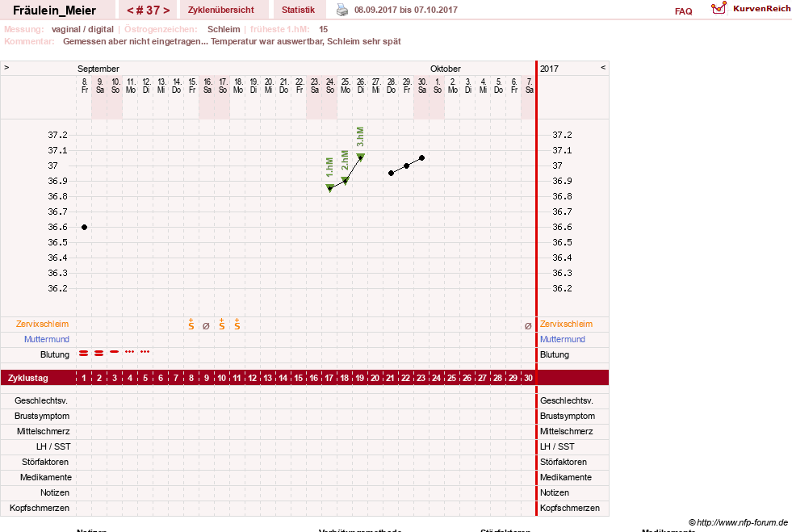
Task: Go to next cycle using right arrow
Action: 166,10
